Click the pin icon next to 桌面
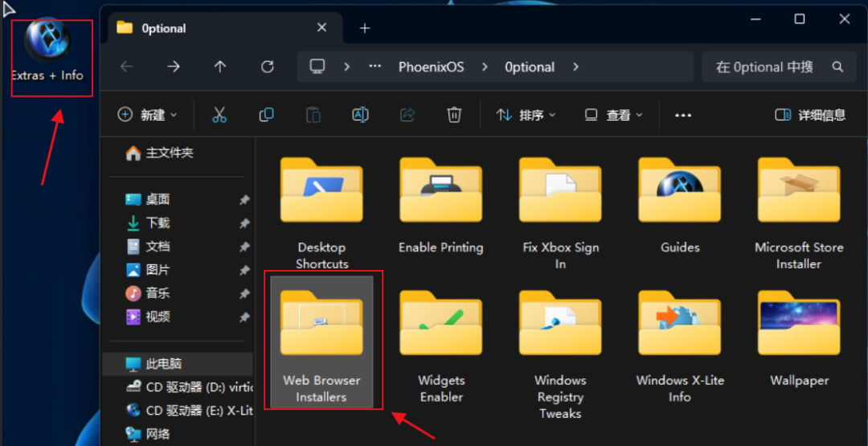This screenshot has height=446, width=868. pyautogui.click(x=244, y=200)
